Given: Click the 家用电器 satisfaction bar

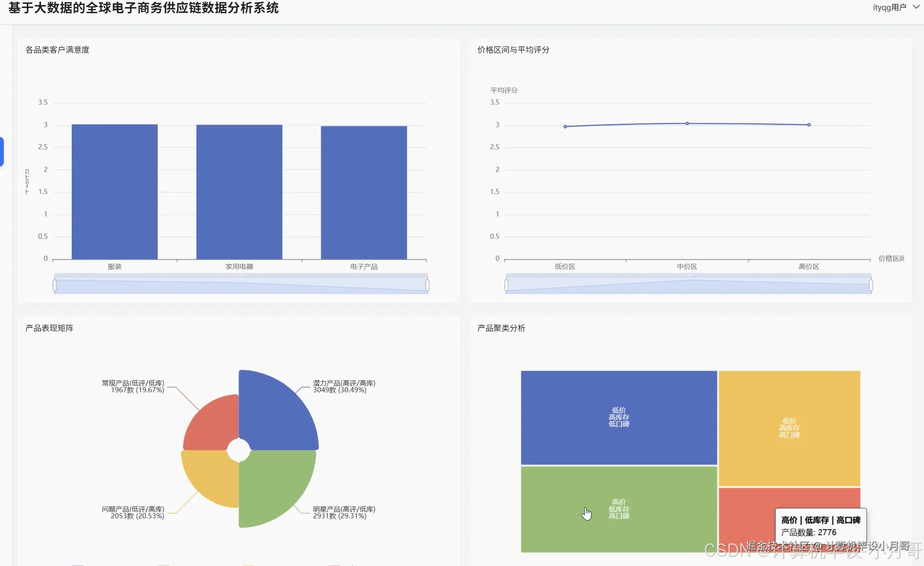Looking at the screenshot, I should tap(239, 192).
